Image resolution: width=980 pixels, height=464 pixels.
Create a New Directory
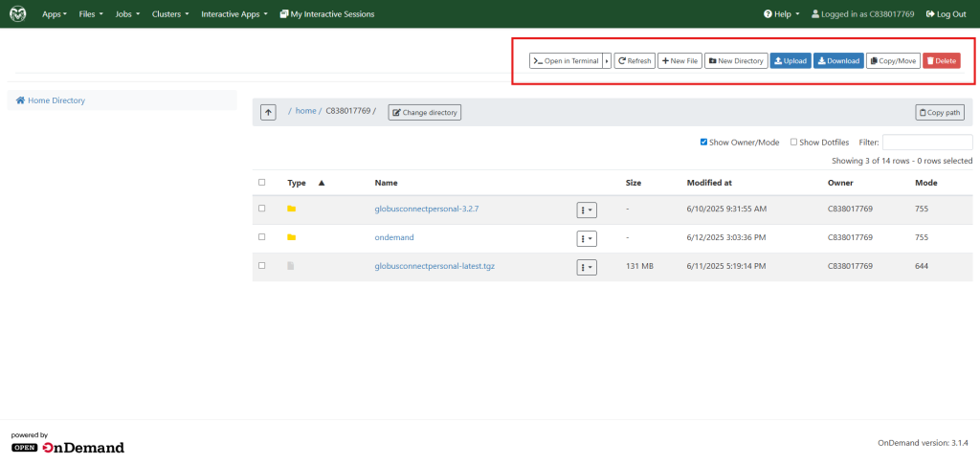click(736, 61)
